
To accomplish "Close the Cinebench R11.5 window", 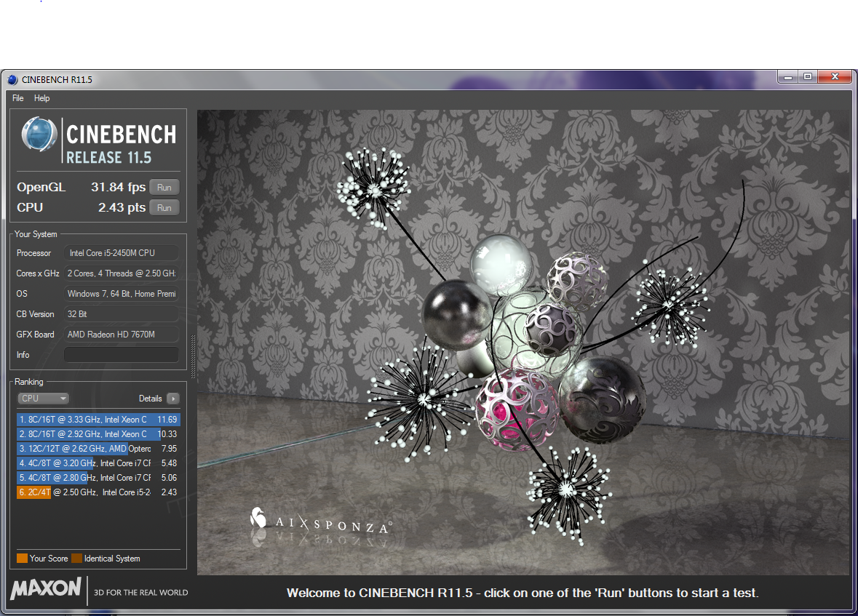I will click(835, 76).
